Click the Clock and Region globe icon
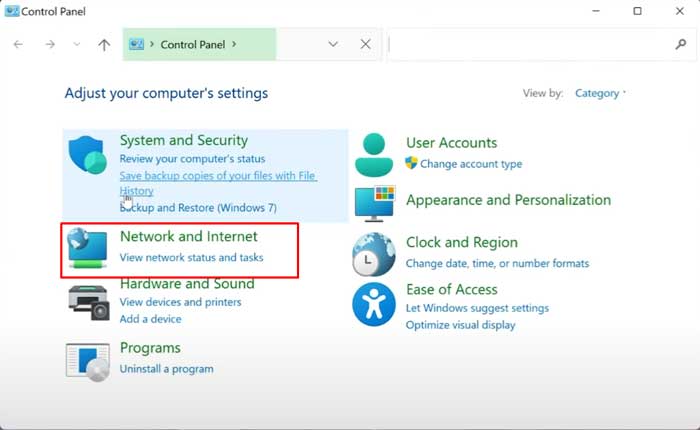The height and width of the screenshot is (430, 700). (374, 254)
